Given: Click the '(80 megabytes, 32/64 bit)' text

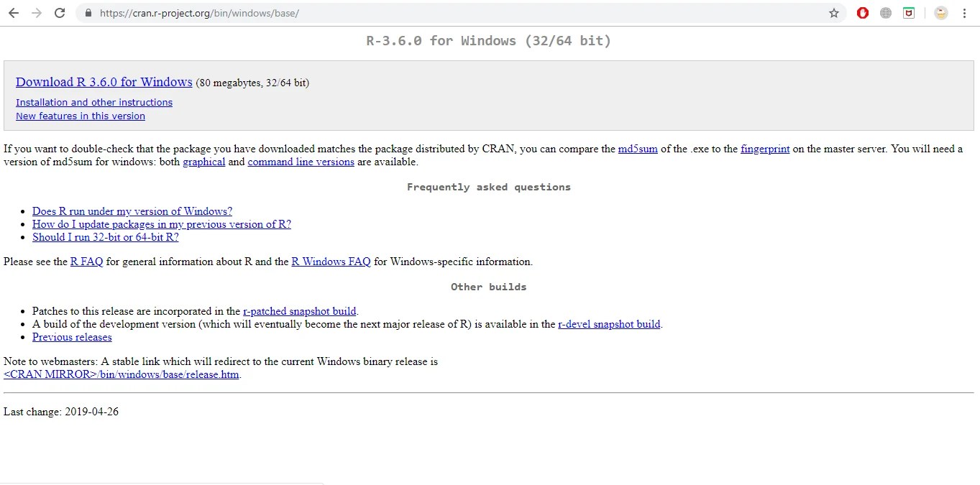Looking at the screenshot, I should point(252,83).
